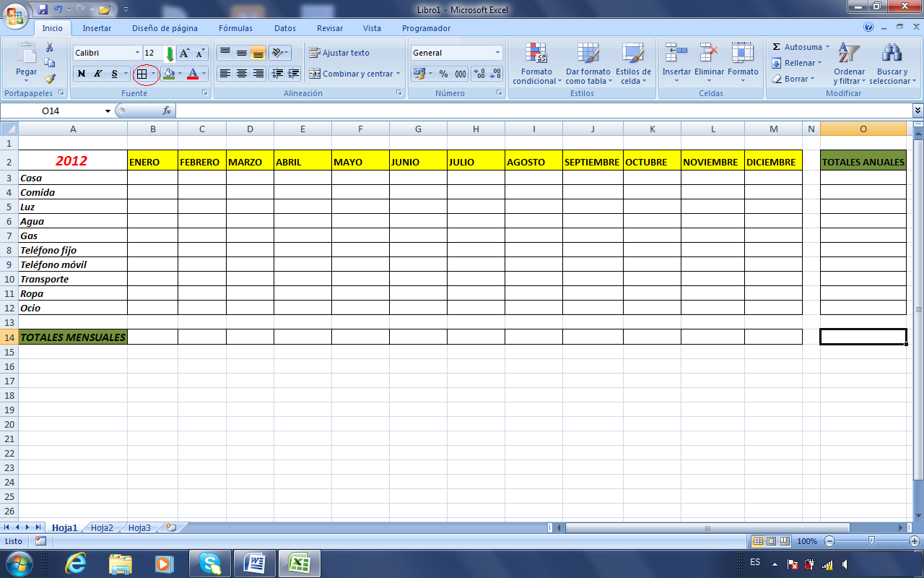Align cell text left
This screenshot has width=924, height=578.
tap(225, 74)
